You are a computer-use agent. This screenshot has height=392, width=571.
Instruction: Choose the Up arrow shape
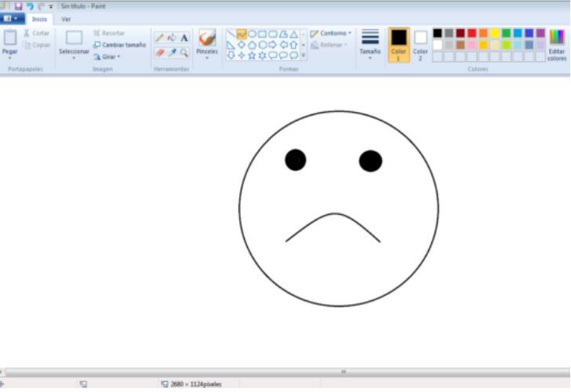(294, 45)
